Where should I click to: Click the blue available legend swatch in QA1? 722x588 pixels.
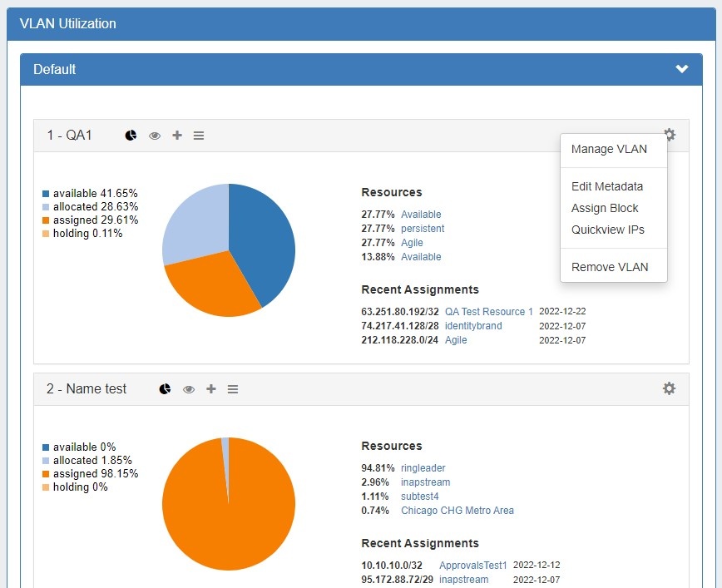click(x=46, y=194)
